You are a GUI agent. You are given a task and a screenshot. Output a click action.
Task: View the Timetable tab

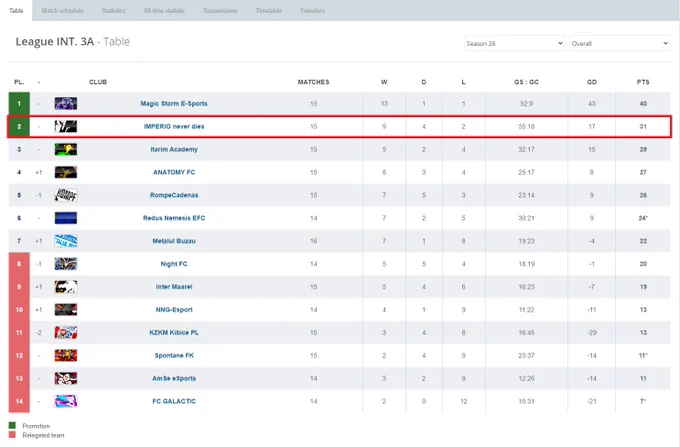point(269,10)
